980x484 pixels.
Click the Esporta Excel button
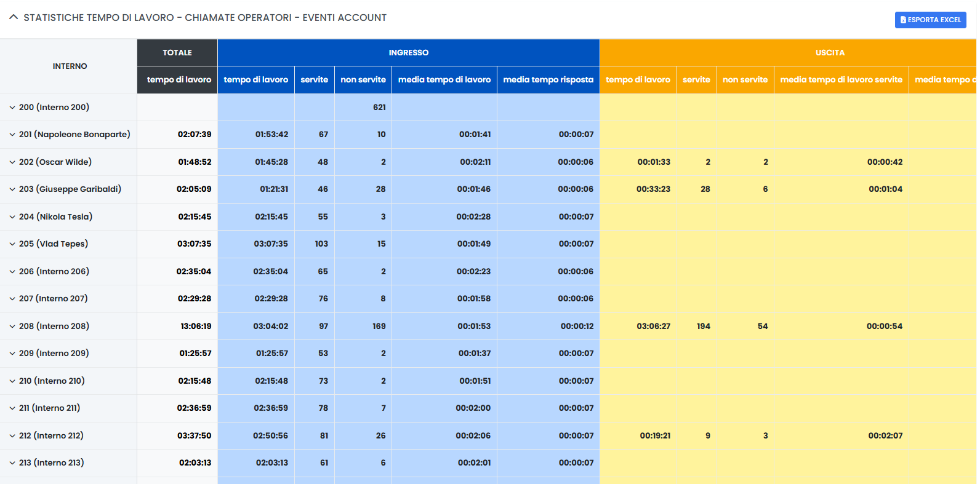(x=930, y=20)
